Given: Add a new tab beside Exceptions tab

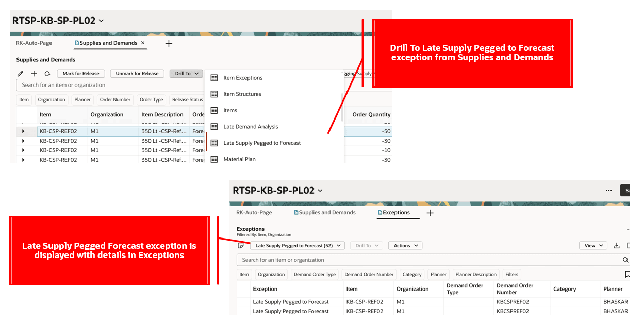Looking at the screenshot, I should point(430,213).
